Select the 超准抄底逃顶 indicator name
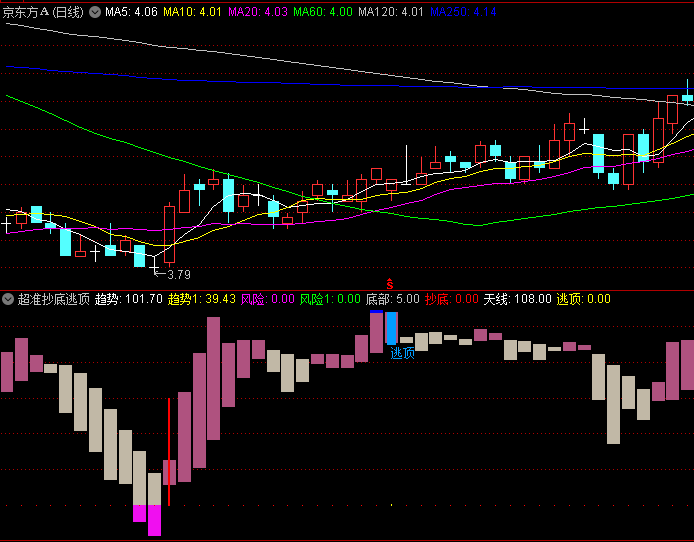Screen dimensions: 694x542 [x=54, y=300]
